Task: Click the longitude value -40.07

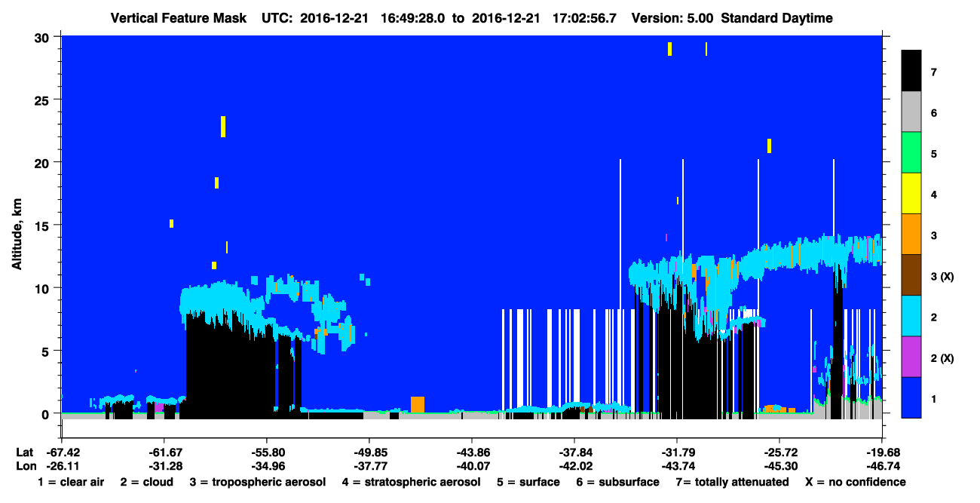Action: (x=472, y=466)
